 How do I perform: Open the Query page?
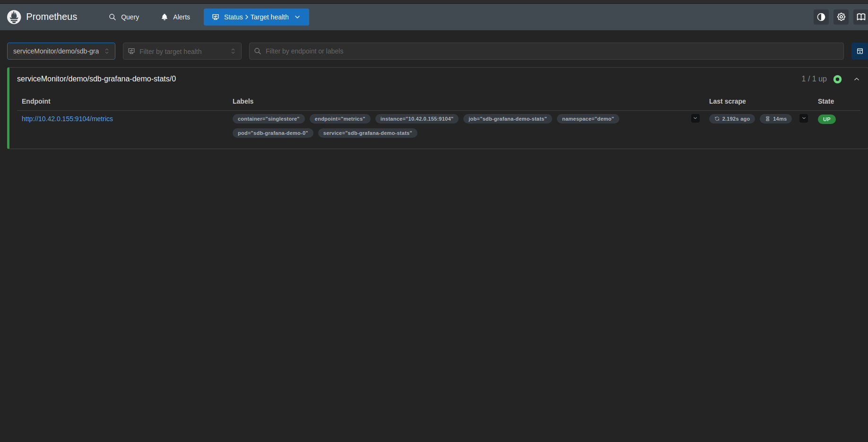coord(124,17)
